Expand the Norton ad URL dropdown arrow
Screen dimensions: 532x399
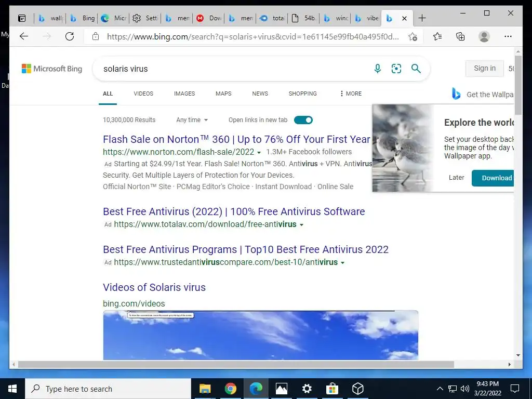click(259, 152)
